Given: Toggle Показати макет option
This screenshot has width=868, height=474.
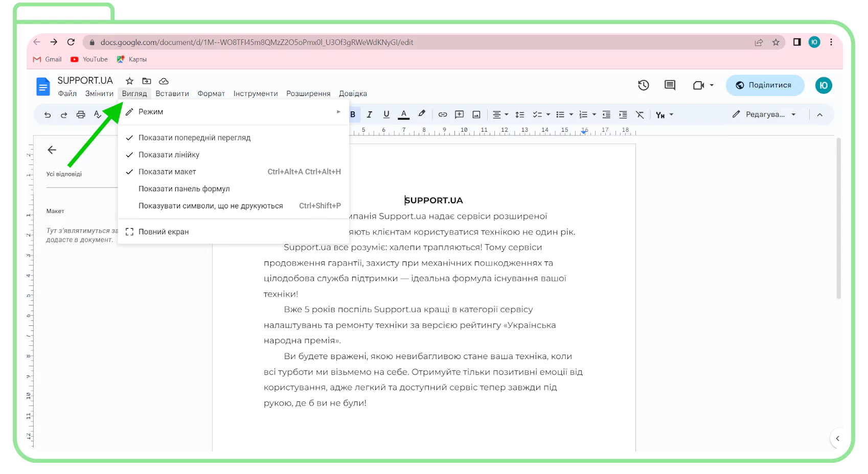Looking at the screenshot, I should coord(234,172).
